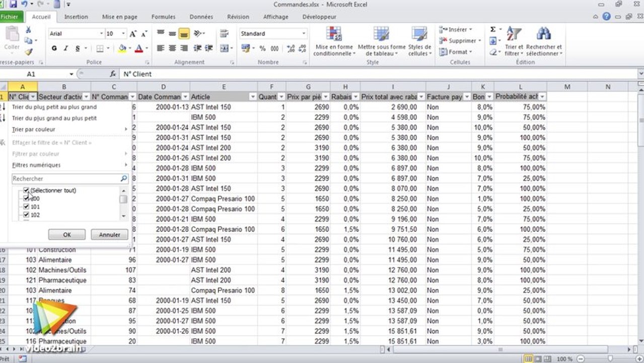Choose Trier du plus grand au plus petit
This screenshot has height=363, width=644.
(x=54, y=118)
